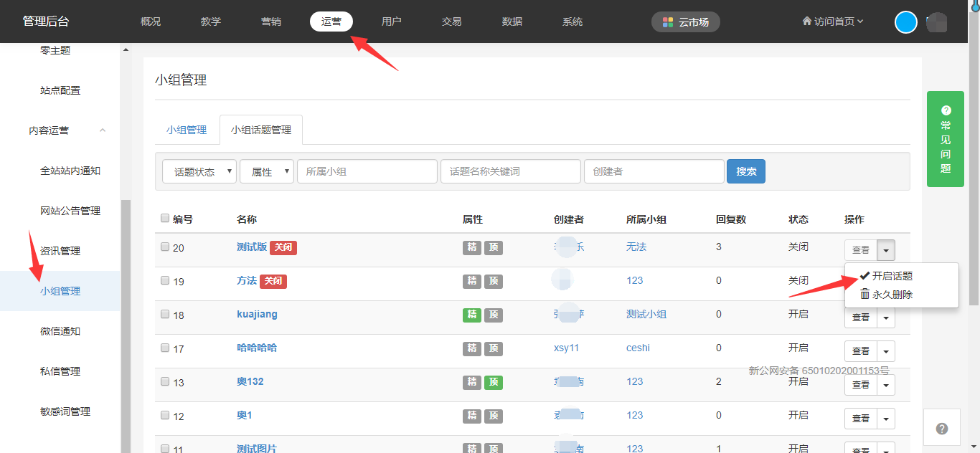The image size is (980, 453).
Task: Select 永久删除 trash option in dropdown
Action: pyautogui.click(x=887, y=295)
